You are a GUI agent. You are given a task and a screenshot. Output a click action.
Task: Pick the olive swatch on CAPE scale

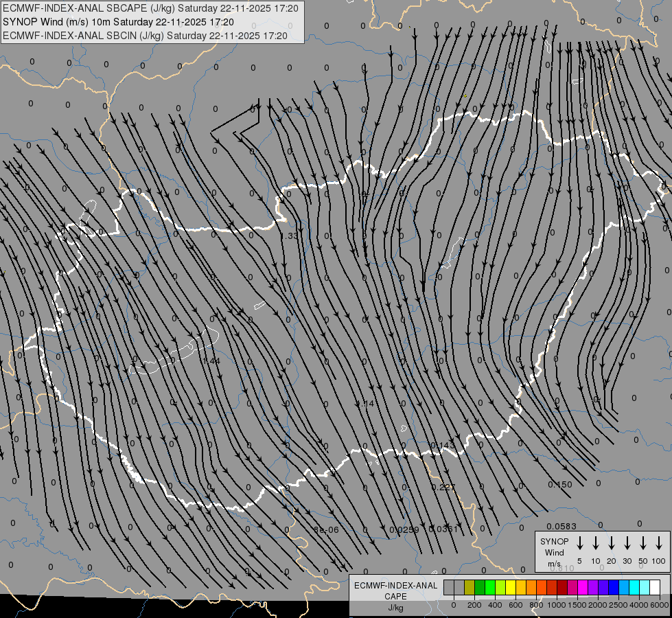click(x=470, y=587)
